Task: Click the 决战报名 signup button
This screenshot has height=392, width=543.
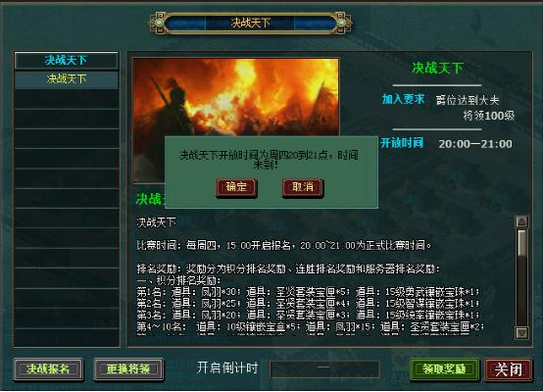Action: [48, 369]
